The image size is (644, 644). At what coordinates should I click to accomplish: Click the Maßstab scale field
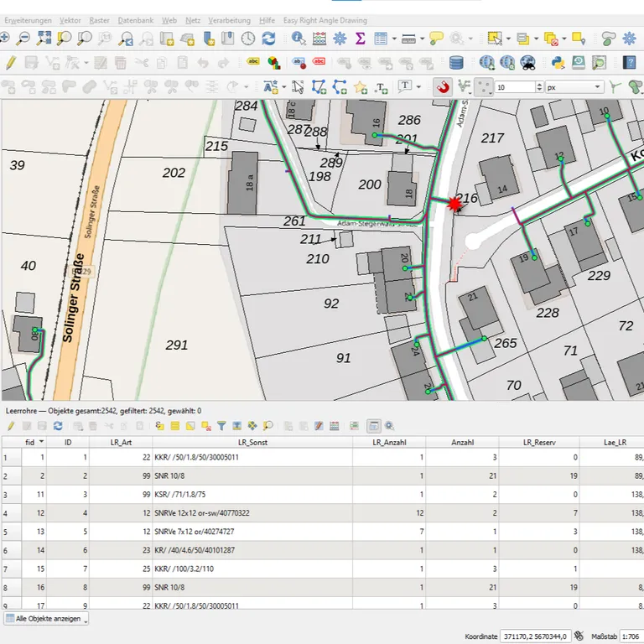pos(631,636)
